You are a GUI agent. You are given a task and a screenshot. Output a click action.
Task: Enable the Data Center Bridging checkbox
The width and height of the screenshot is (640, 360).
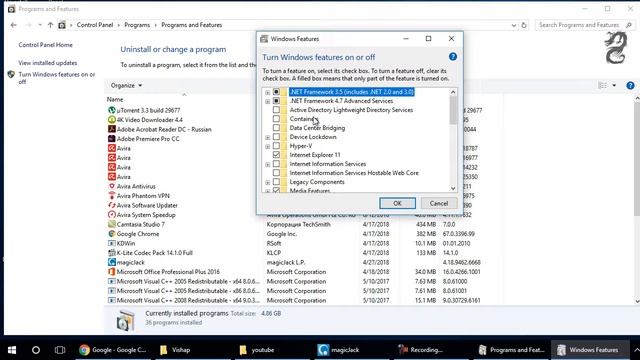click(276, 128)
